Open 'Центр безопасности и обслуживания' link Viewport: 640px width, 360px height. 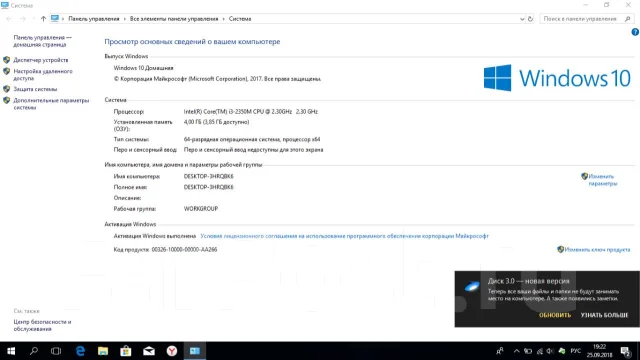click(42, 325)
